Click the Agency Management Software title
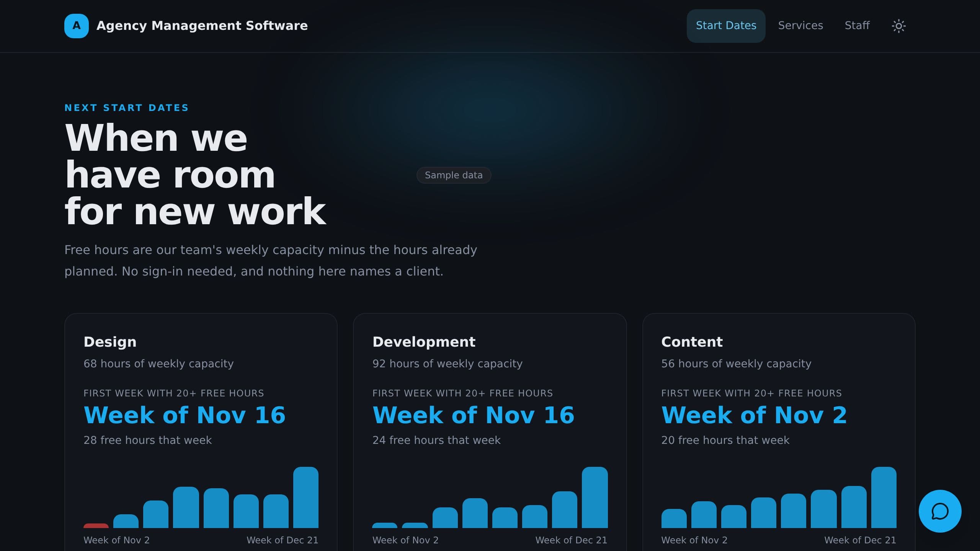The image size is (980, 551). pos(202,26)
